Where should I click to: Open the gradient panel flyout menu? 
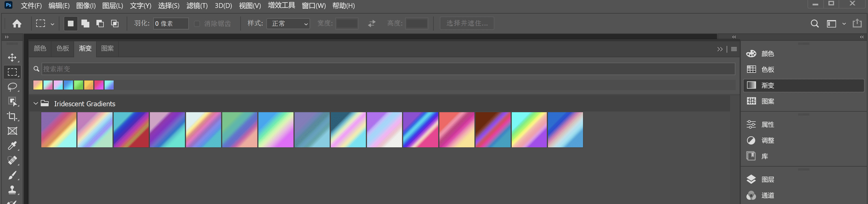tap(733, 49)
